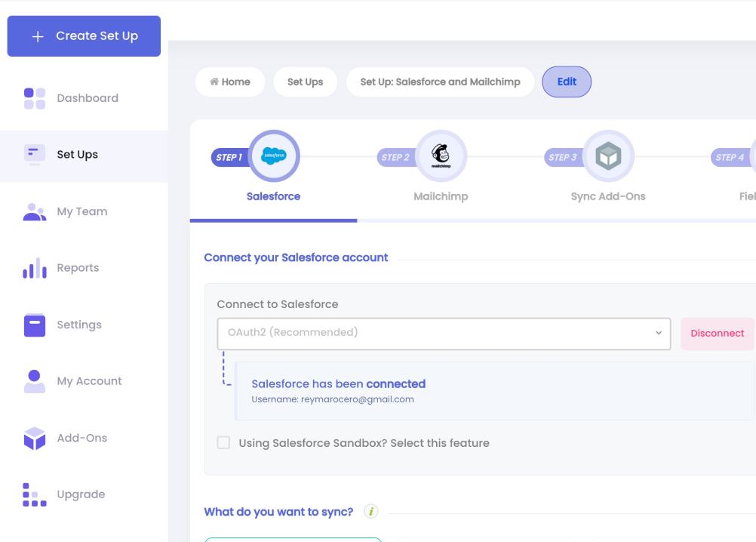Click the STEP 1 badge
Viewport: 756px width, 542px height.
point(229,157)
